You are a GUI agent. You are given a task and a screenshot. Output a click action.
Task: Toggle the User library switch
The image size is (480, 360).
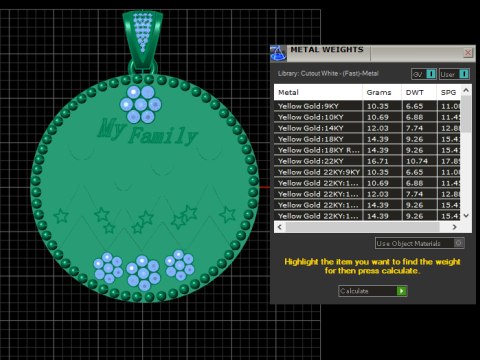[x=454, y=74]
